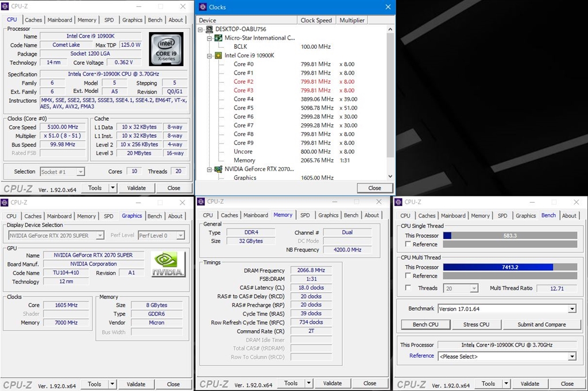588x391 pixels.
Task: Click the Stress CPU button
Action: coord(476,324)
